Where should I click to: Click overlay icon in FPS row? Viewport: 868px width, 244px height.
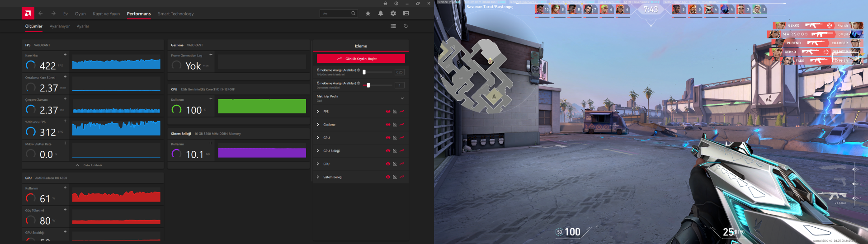(395, 112)
